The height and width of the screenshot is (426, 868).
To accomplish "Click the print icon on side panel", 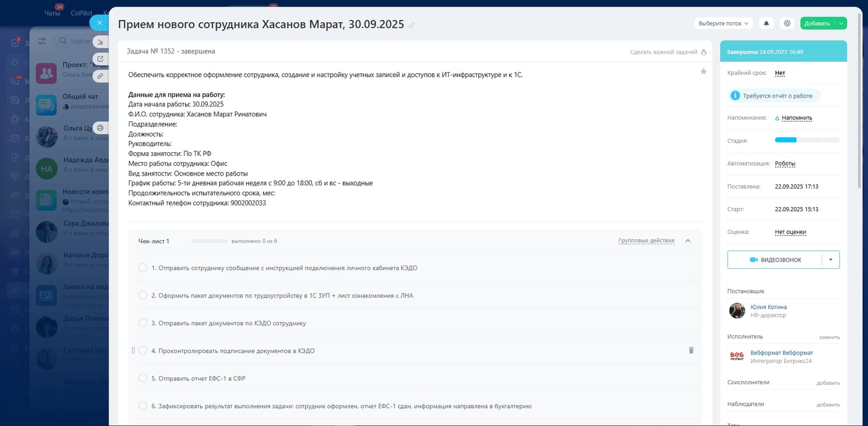I will (x=100, y=128).
